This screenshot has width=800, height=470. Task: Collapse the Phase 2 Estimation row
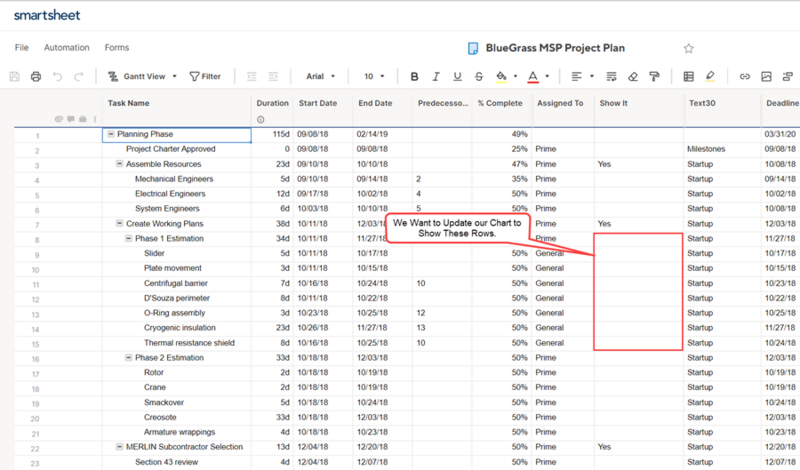(129, 358)
